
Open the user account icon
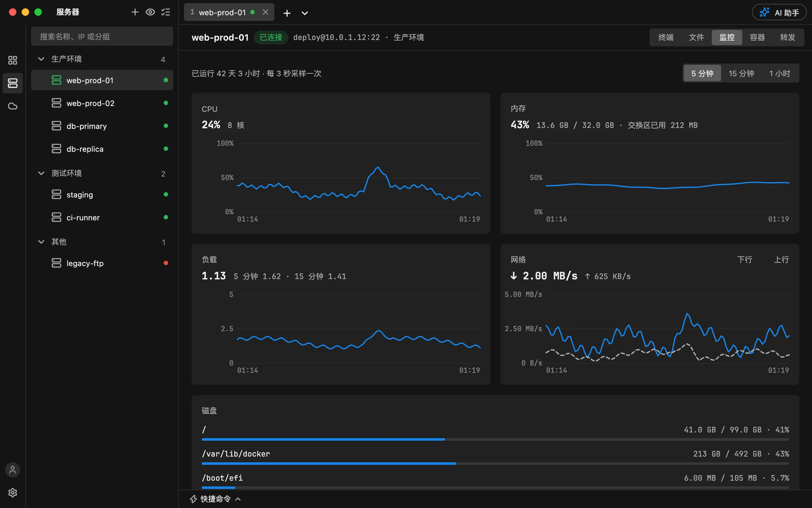coord(13,470)
